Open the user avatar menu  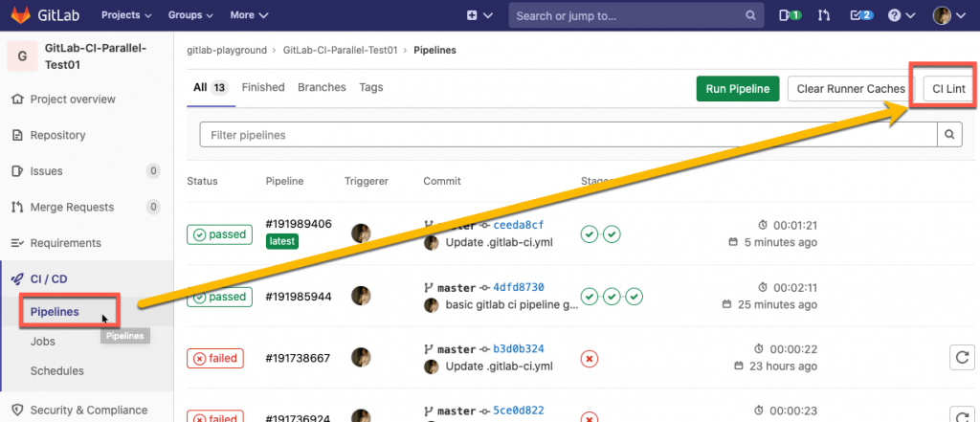coord(949,15)
